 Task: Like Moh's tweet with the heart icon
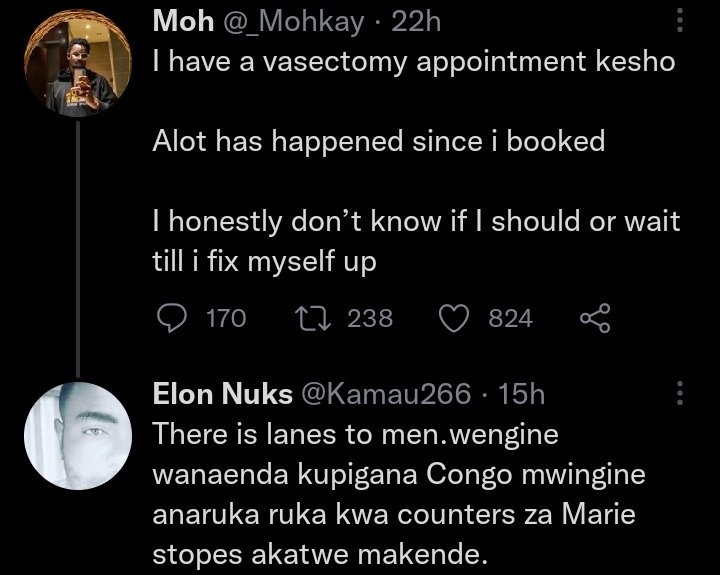click(x=455, y=319)
